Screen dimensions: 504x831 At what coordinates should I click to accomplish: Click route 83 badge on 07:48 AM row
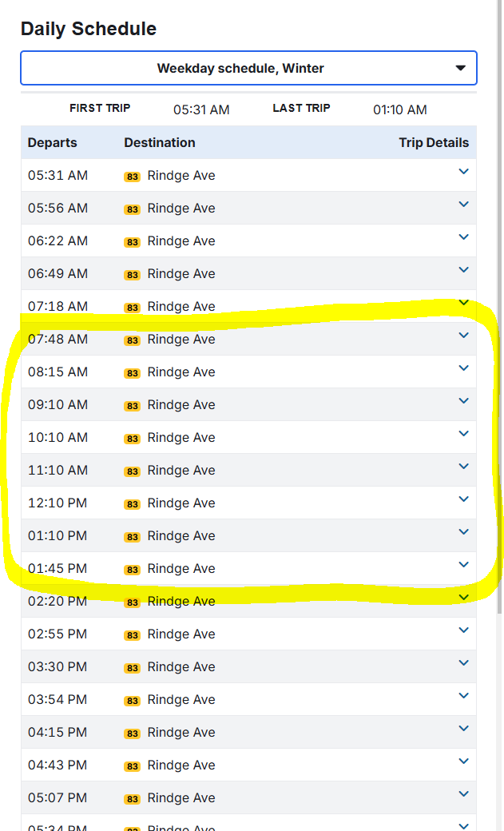pos(133,340)
